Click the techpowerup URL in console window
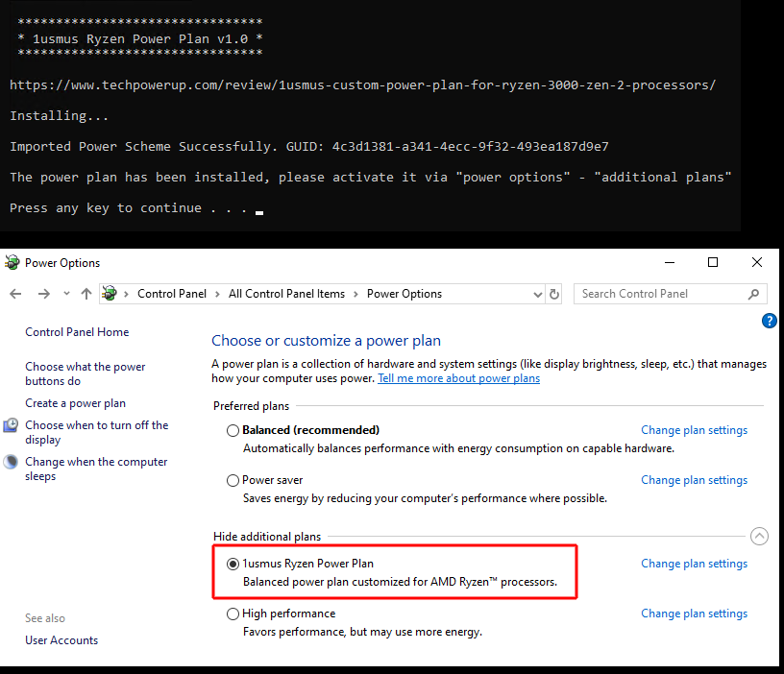Screen dimensions: 784x674 point(363,84)
